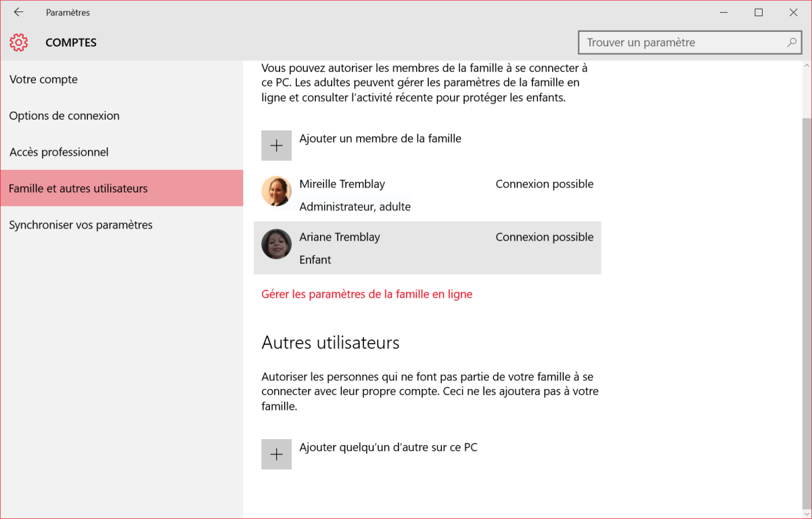Open Gérer les paramètres de la famille en ligne
The width and height of the screenshot is (812, 519).
[367, 294]
